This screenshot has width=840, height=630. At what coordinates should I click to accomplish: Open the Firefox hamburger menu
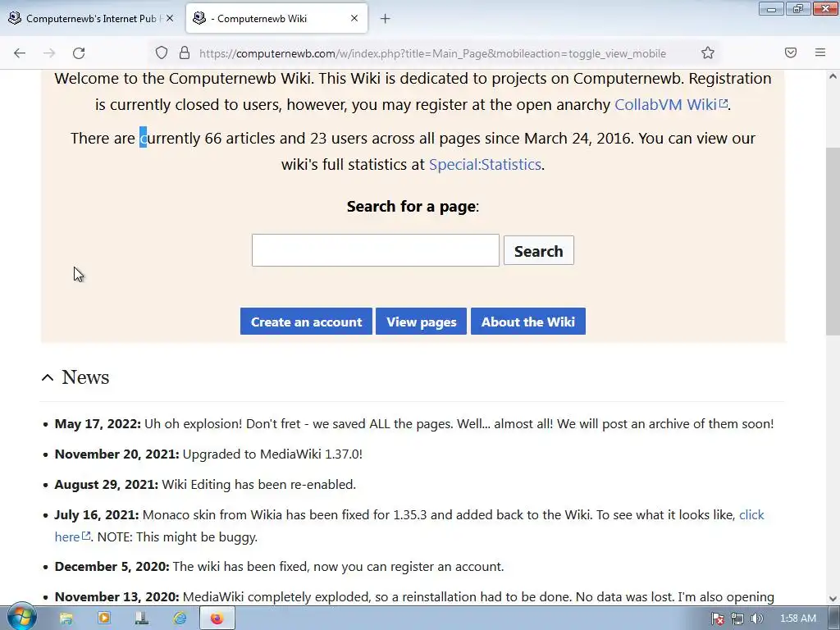pyautogui.click(x=820, y=52)
